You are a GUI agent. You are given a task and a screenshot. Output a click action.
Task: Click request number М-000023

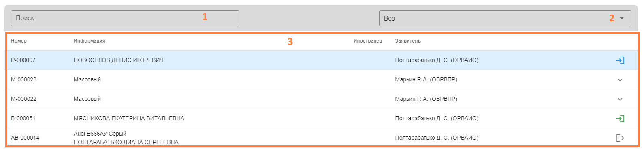click(23, 80)
